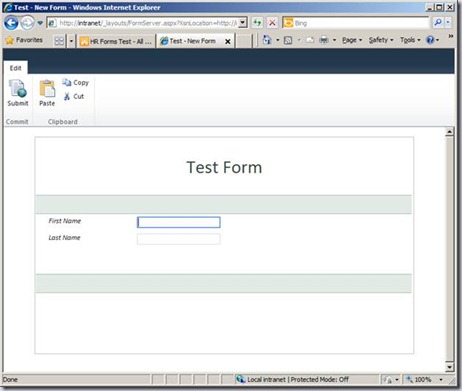Open the Safety menu
The width and height of the screenshot is (462, 391).
[381, 40]
